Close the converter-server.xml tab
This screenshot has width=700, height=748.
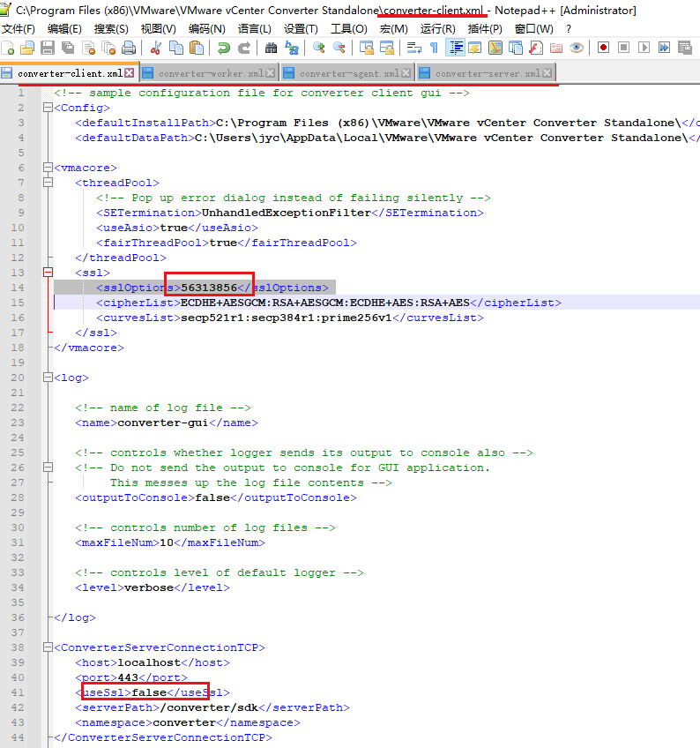[547, 73]
